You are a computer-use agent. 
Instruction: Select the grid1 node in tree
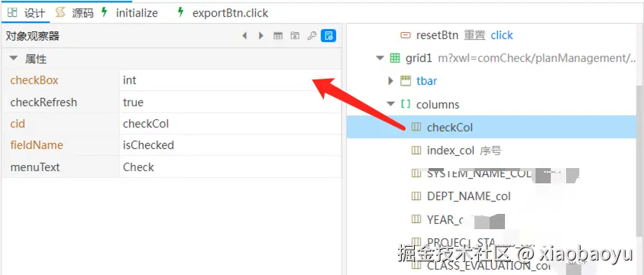tap(419, 58)
